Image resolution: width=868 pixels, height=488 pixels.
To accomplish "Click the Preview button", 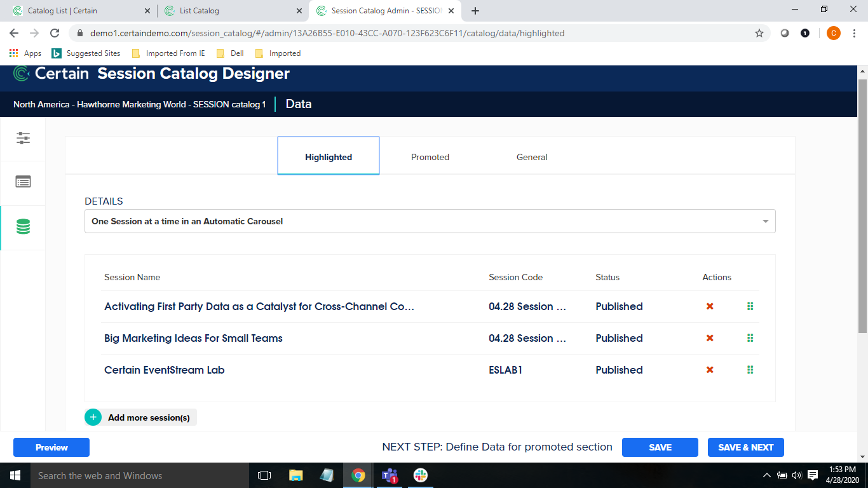I will [51, 447].
